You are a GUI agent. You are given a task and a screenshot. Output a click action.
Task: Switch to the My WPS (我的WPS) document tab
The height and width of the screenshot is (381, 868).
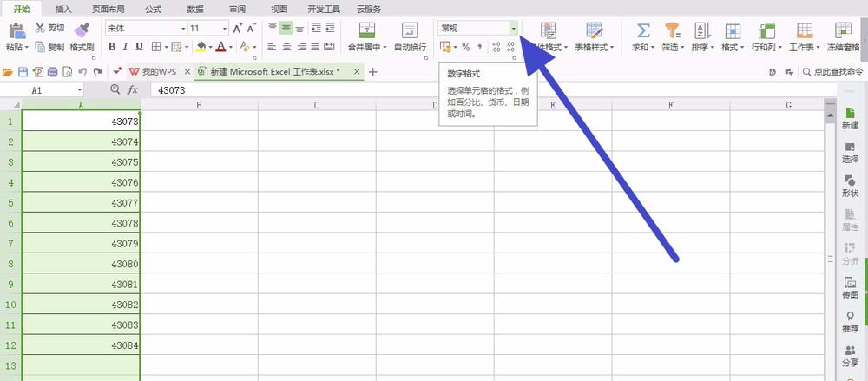pyautogui.click(x=159, y=72)
